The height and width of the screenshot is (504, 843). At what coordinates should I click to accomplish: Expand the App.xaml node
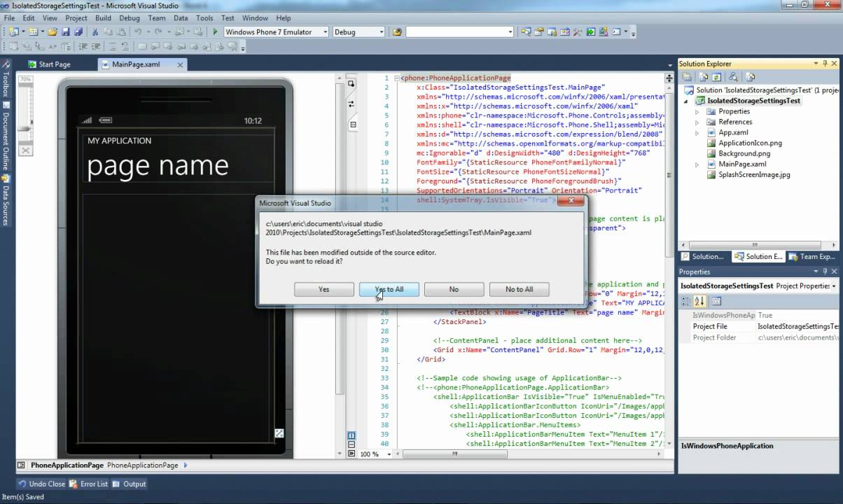(x=697, y=132)
